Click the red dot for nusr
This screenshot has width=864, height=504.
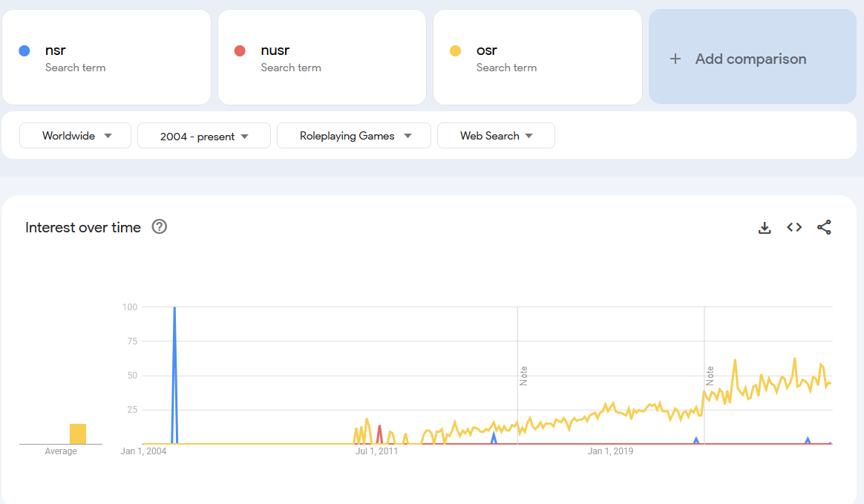pos(240,51)
